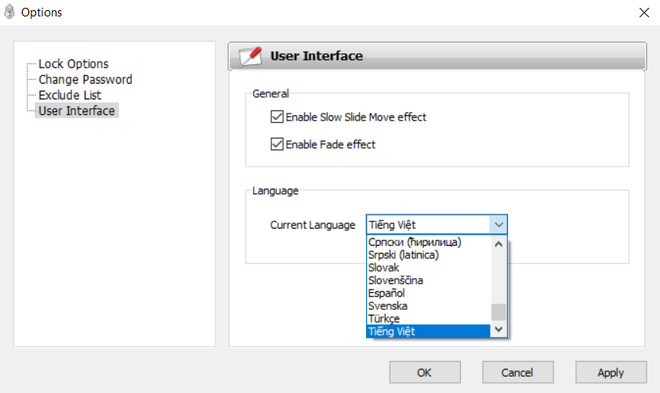Click the Language group label
Screen dimensions: 660x393
[275, 191]
